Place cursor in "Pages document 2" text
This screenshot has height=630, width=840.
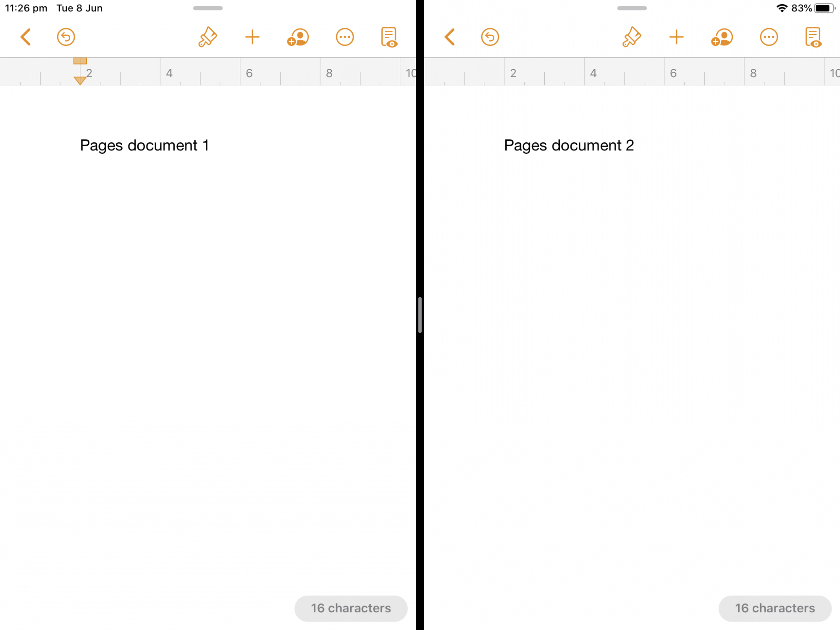point(569,145)
